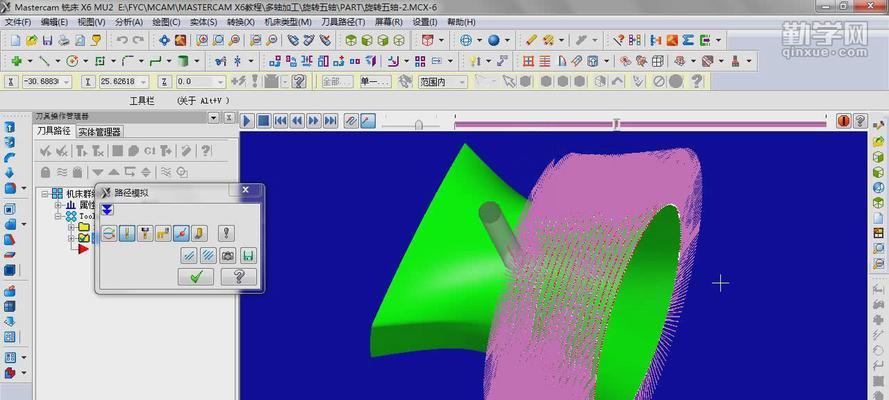The image size is (889, 400).
Task: Save toolpath as geometry disk icon
Action: (x=248, y=256)
